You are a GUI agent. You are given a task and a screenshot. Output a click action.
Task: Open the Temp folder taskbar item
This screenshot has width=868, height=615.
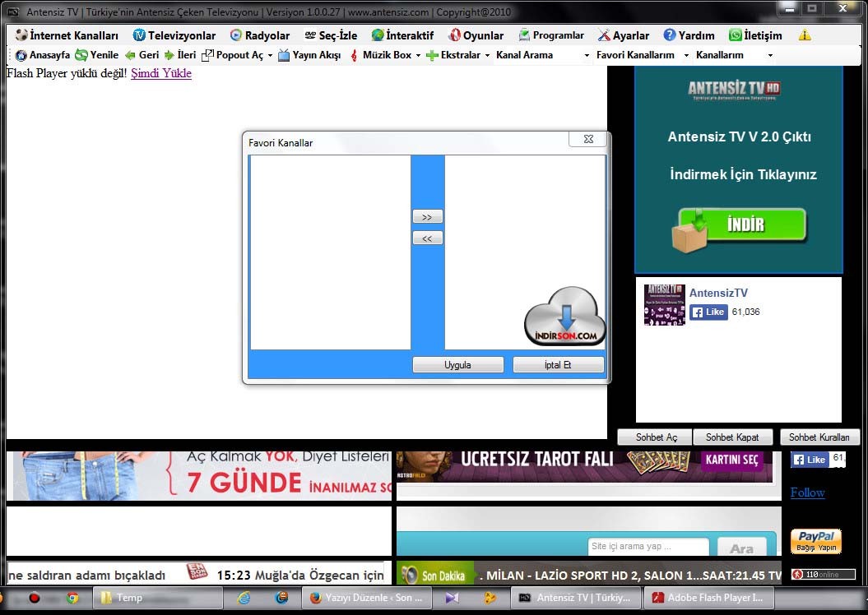click(x=157, y=598)
